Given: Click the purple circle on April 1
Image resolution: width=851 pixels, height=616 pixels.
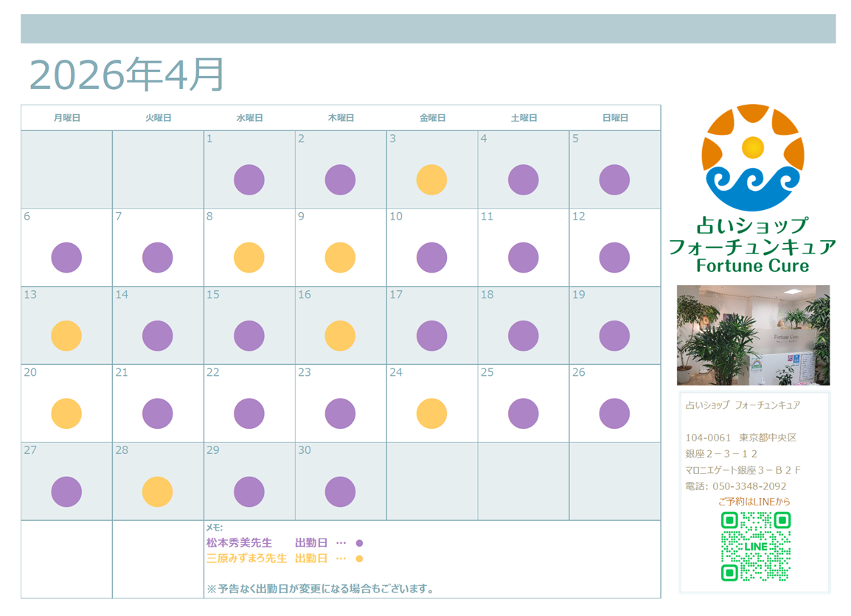Looking at the screenshot, I should point(249,180).
